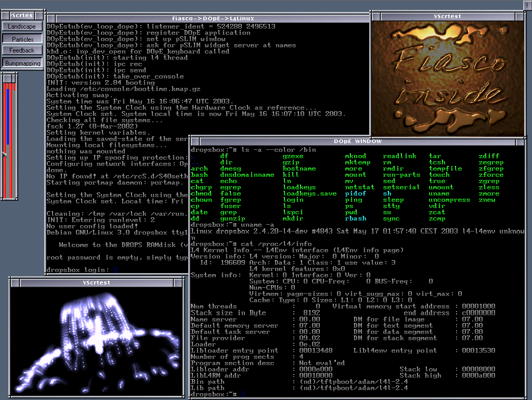532x400 pixels.
Task: Click the 'Lib path' row
Action: tap(299, 388)
